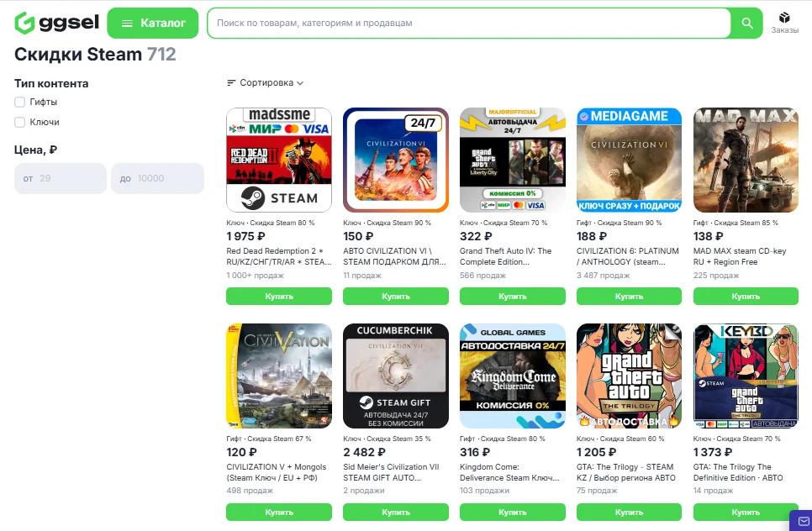Click the minimum price 'от' field
Image resolution: width=812 pixels, height=531 pixels.
[61, 178]
